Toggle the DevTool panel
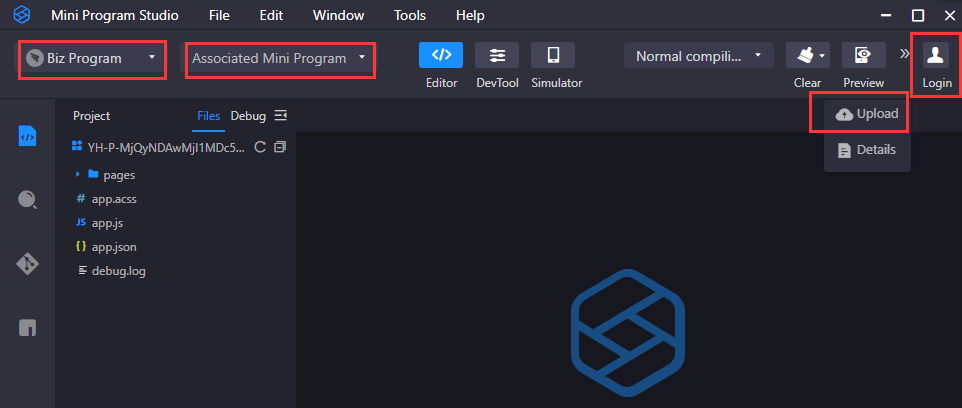This screenshot has width=962, height=408. coord(497,56)
